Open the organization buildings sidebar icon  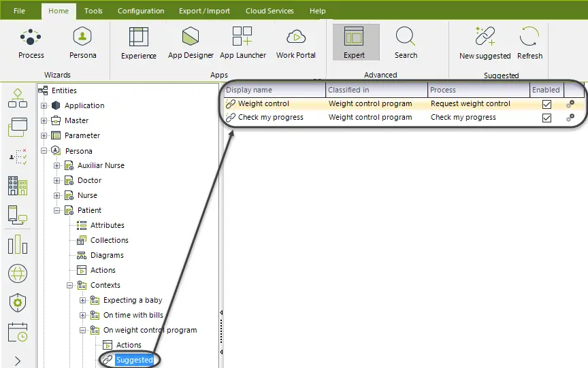click(x=18, y=186)
